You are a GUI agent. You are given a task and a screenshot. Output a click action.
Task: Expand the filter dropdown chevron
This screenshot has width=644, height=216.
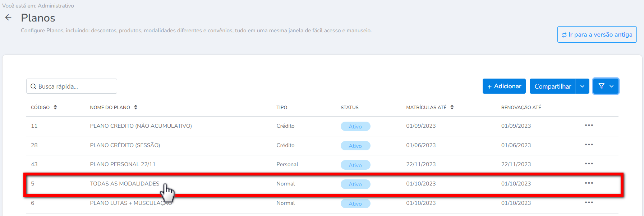click(x=612, y=86)
